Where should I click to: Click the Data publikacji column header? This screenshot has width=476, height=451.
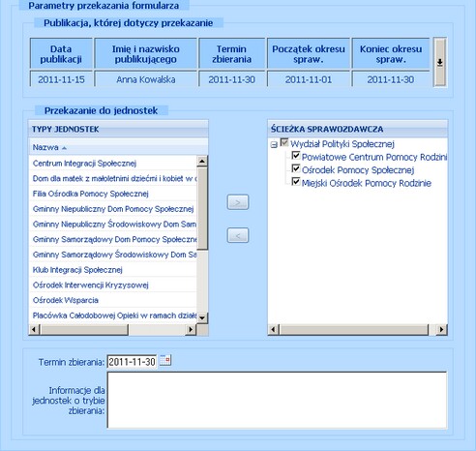point(61,54)
